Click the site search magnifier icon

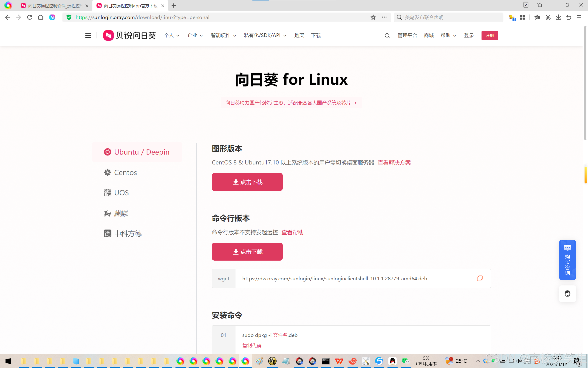(x=387, y=36)
